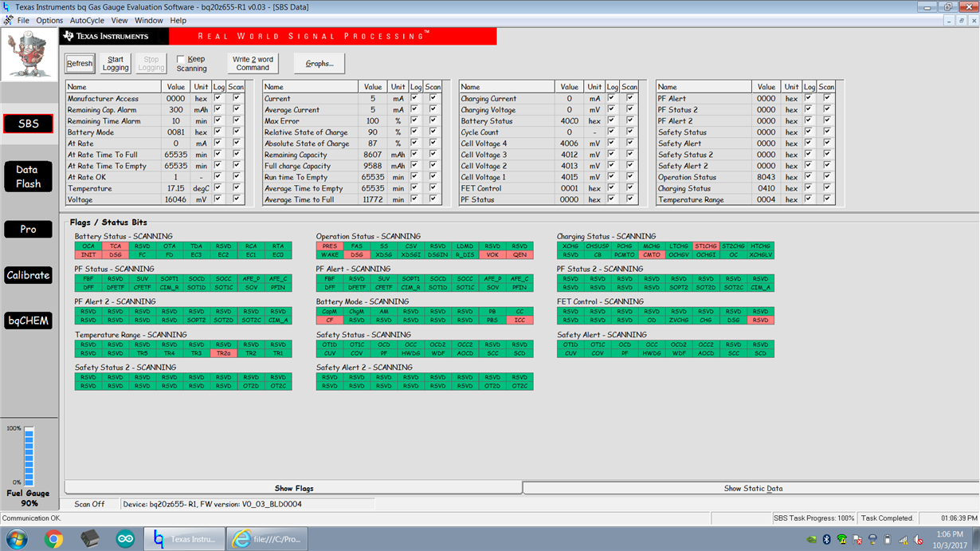Open the bqCHEM screen
Viewport: 980px width, 551px height.
[29, 321]
